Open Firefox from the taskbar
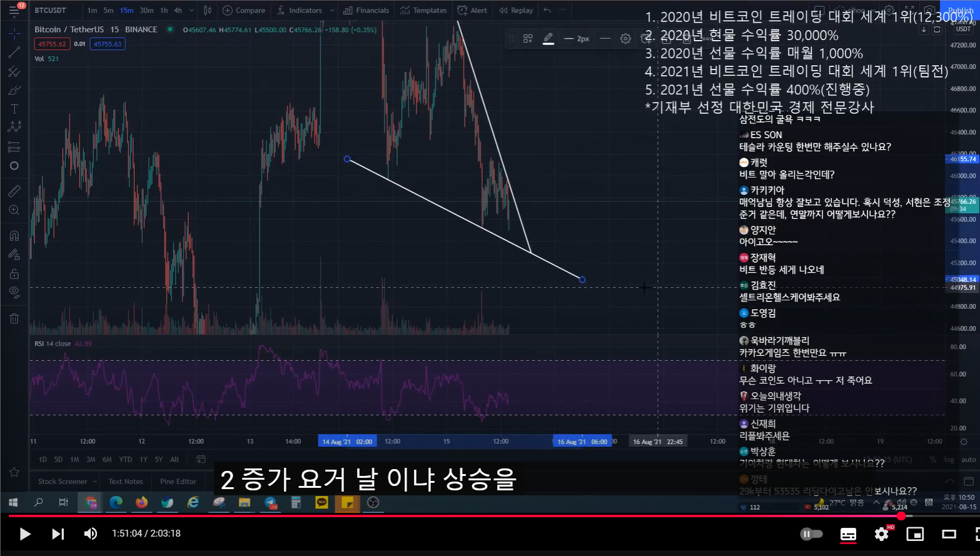The height and width of the screenshot is (556, 980). pyautogui.click(x=141, y=502)
